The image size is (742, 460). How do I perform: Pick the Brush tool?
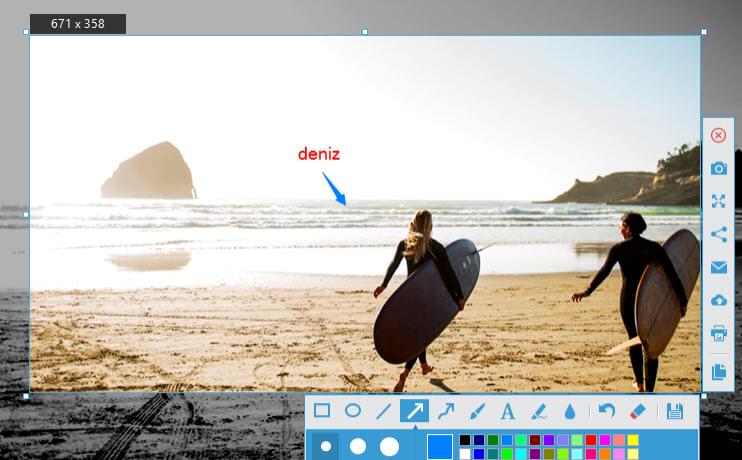[x=476, y=410]
